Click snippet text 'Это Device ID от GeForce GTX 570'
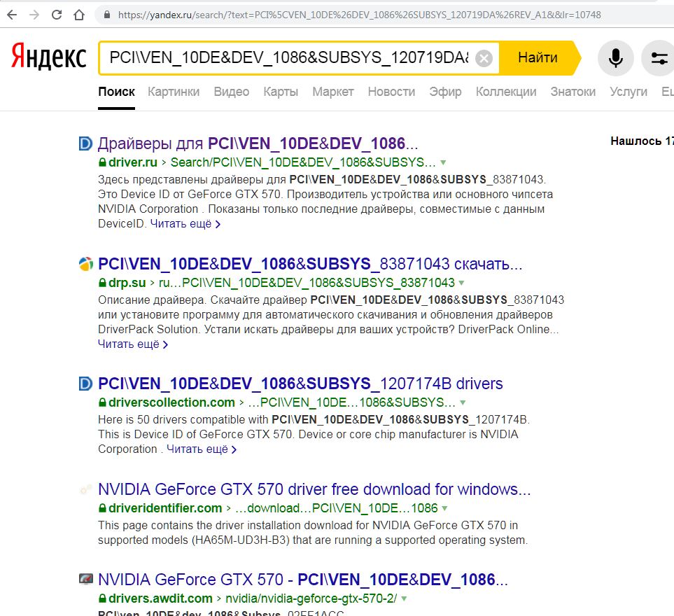 (190, 195)
